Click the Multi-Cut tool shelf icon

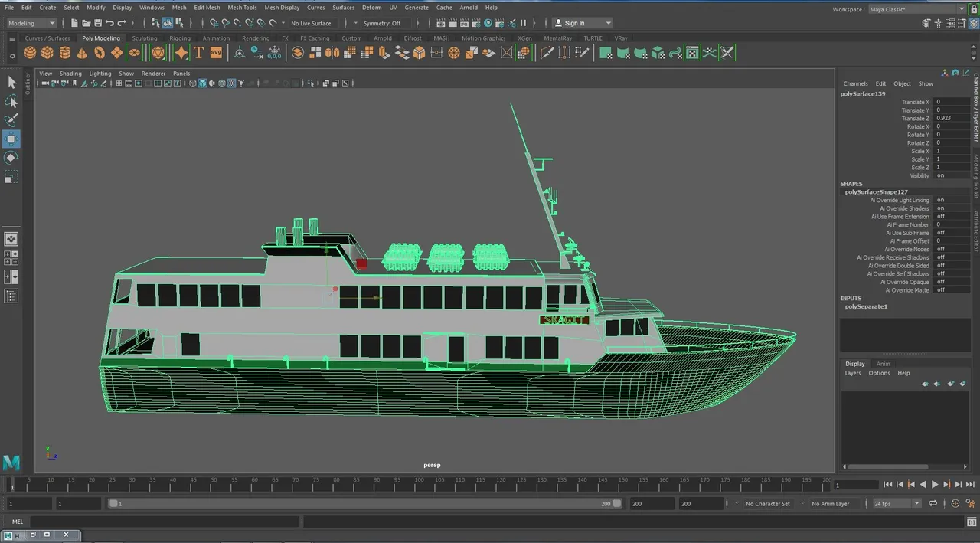[x=547, y=53]
